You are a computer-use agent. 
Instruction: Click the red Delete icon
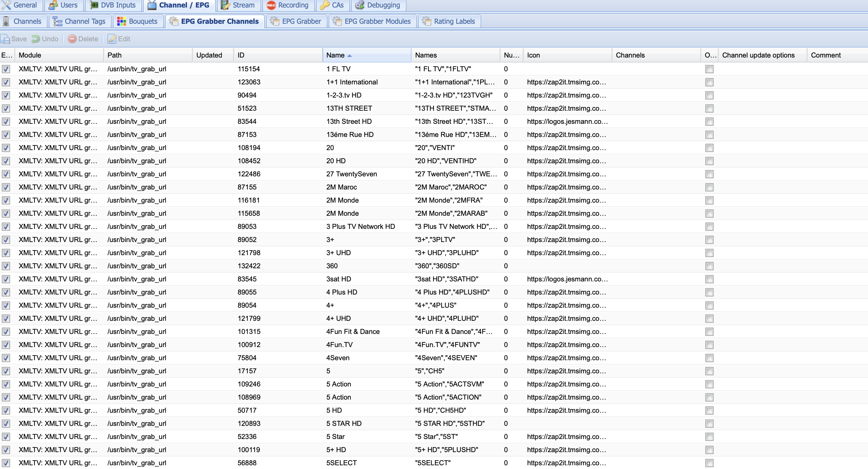coord(72,39)
